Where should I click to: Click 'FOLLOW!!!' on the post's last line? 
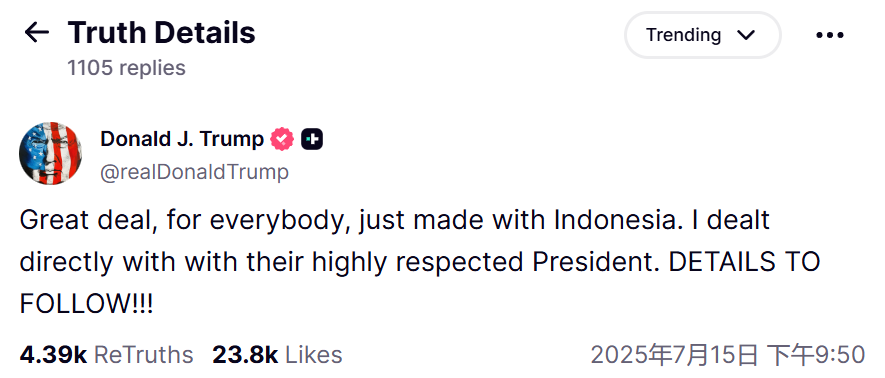[86, 305]
